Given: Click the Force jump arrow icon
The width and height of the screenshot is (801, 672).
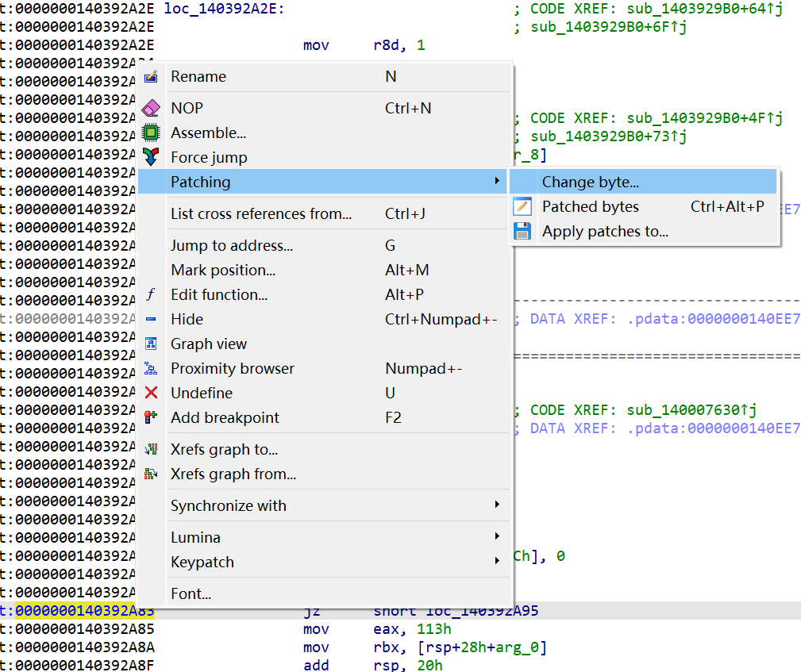Looking at the screenshot, I should point(150,157).
